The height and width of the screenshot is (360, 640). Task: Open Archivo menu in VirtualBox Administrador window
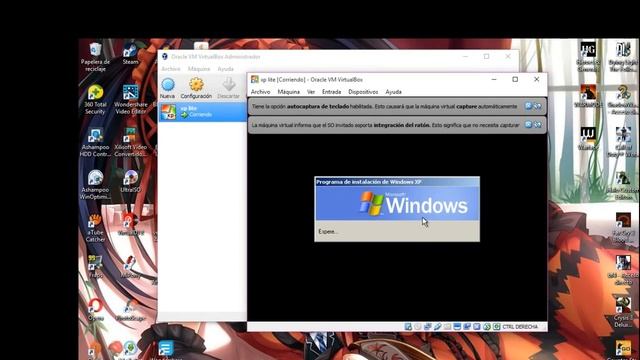tap(171, 69)
